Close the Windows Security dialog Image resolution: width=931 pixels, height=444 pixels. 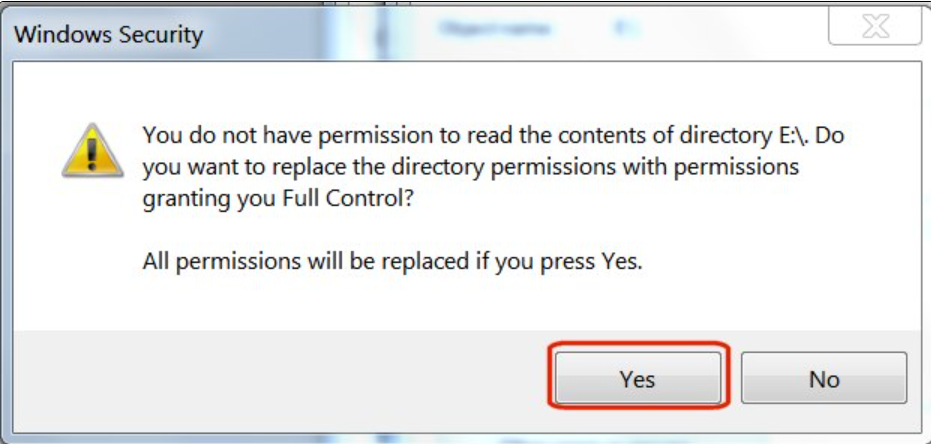coord(875,28)
